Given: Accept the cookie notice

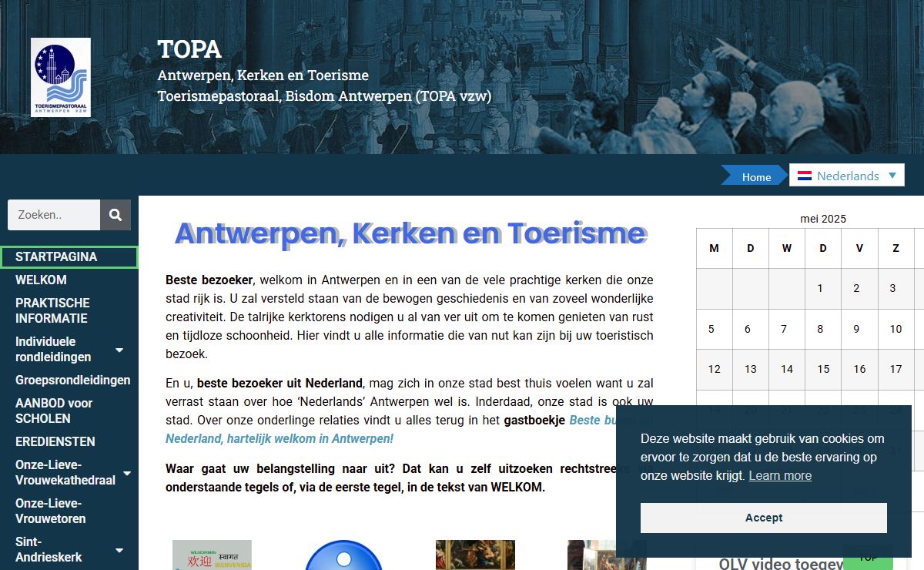Looking at the screenshot, I should [764, 518].
